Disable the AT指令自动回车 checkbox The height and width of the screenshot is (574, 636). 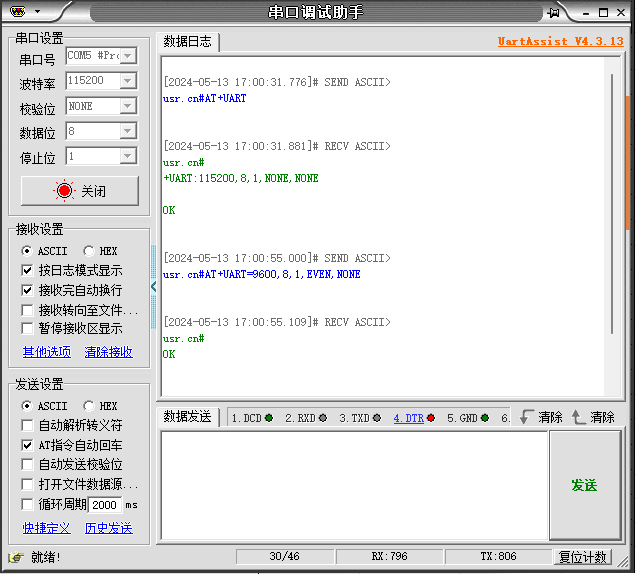[x=28, y=445]
